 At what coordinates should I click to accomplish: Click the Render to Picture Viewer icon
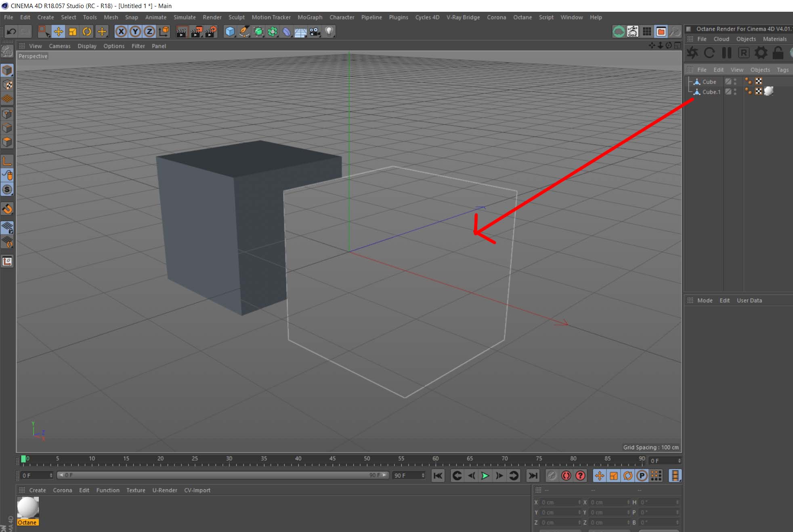tap(196, 31)
